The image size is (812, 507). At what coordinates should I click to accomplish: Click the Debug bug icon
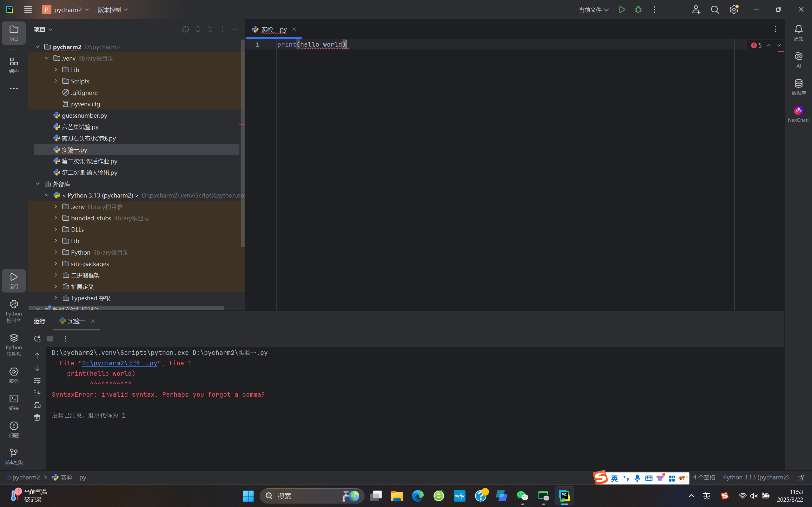pyautogui.click(x=638, y=10)
